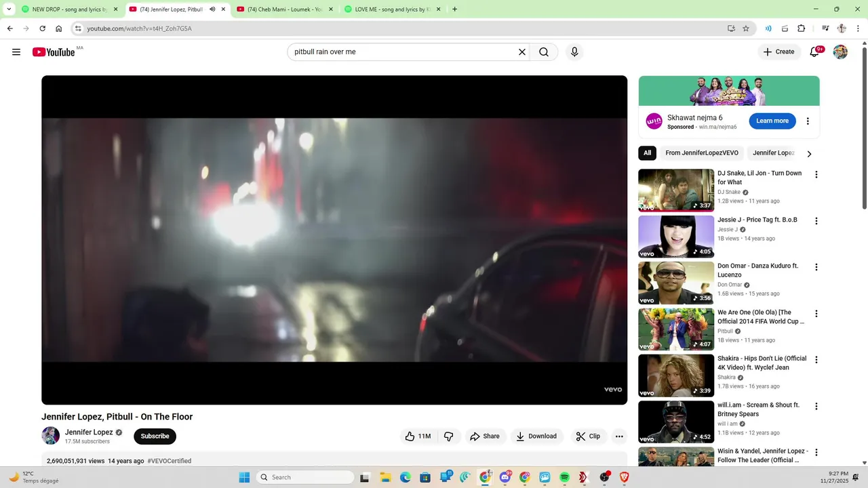Open Brave browser from the taskbar
Screen dimensions: 868x488
(624, 477)
